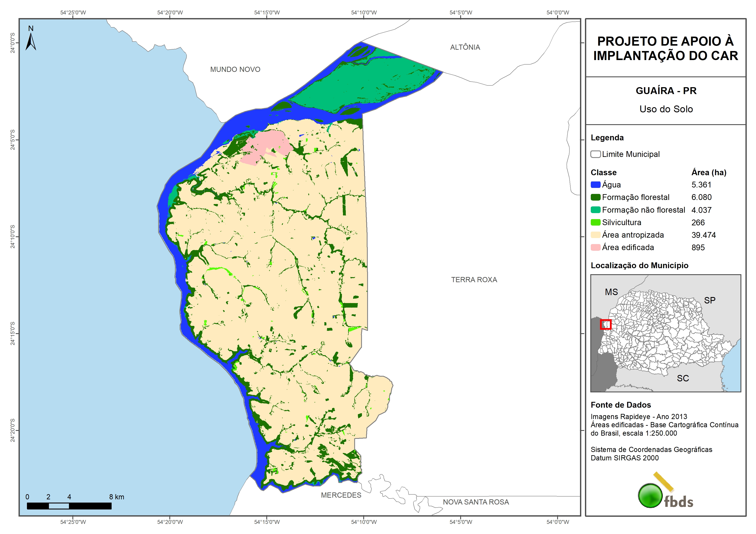Click the Área (ha) column header
Image resolution: width=756 pixels, height=534 pixels.
709,172
